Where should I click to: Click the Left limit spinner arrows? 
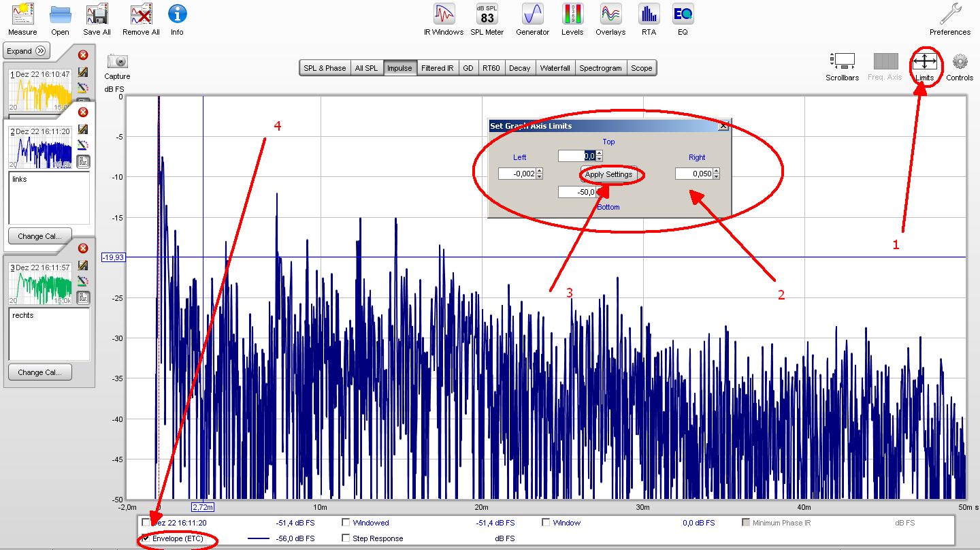pos(539,174)
